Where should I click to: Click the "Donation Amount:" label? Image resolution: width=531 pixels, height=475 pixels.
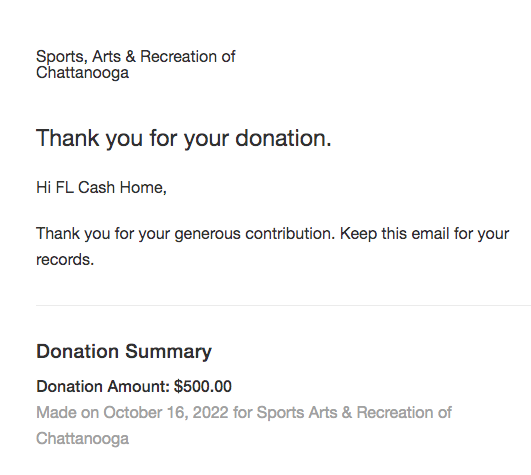tap(103, 387)
